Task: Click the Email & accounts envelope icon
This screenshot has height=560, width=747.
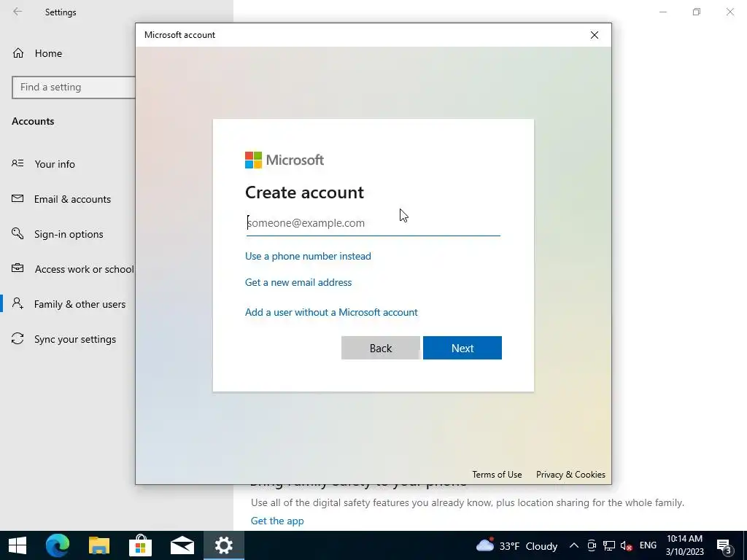Action: pos(18,198)
